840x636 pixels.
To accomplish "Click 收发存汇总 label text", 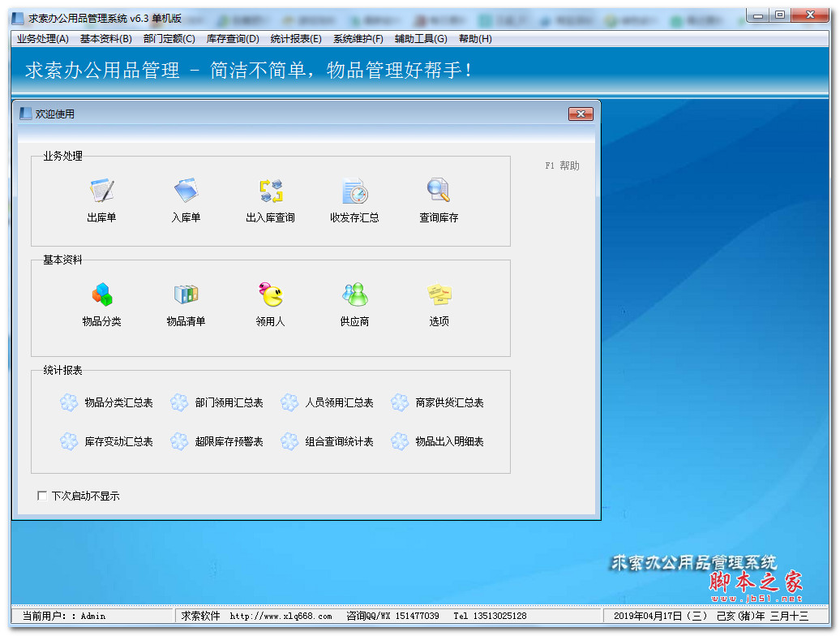I will [354, 217].
